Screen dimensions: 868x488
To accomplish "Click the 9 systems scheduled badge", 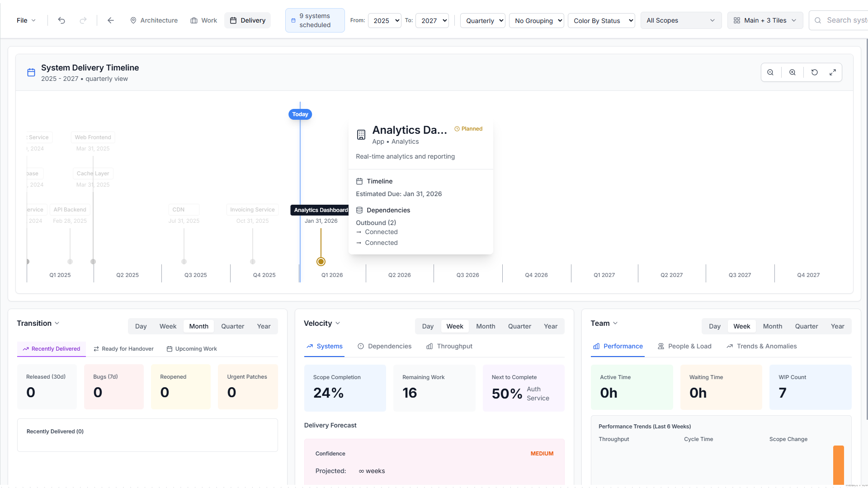I will [315, 20].
